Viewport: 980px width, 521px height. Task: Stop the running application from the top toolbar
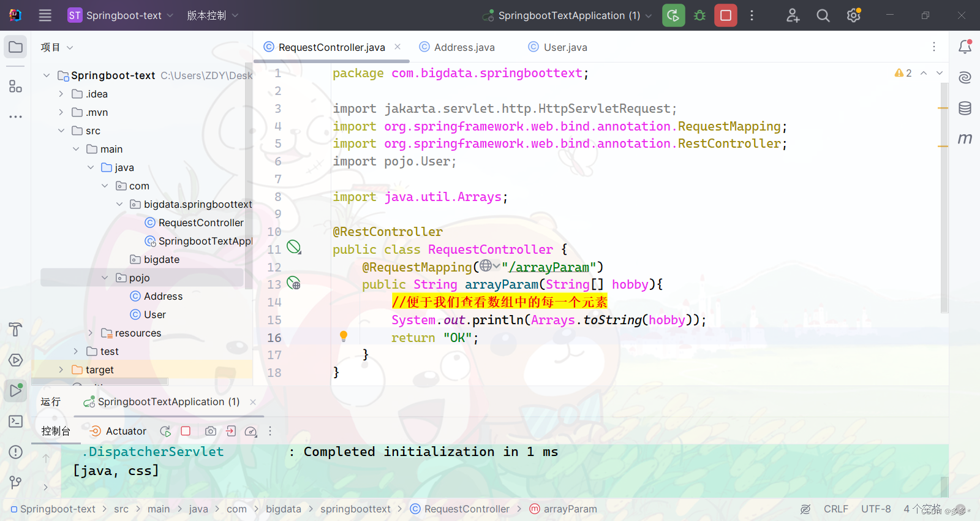click(726, 15)
